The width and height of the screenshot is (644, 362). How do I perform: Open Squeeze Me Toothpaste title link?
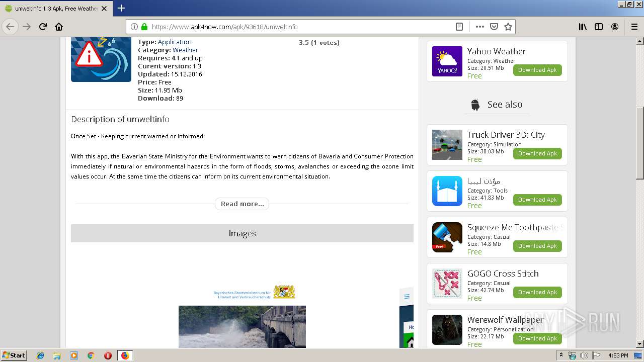tap(515, 227)
